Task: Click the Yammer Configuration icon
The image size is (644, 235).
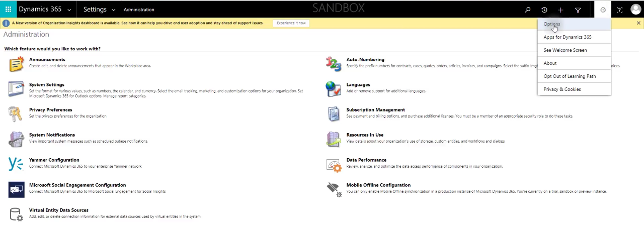Action: click(16, 164)
